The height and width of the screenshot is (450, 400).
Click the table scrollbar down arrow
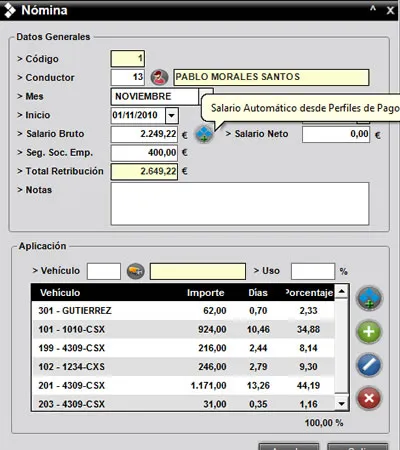(x=341, y=404)
